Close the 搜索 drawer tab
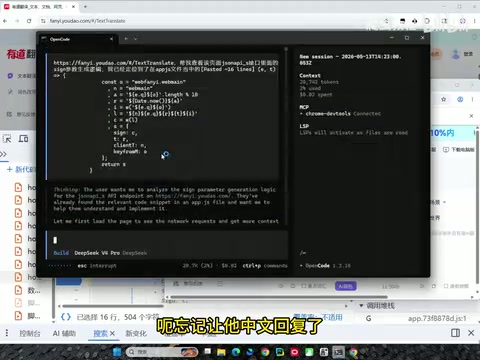The width and height of the screenshot is (480, 360). (x=112, y=333)
